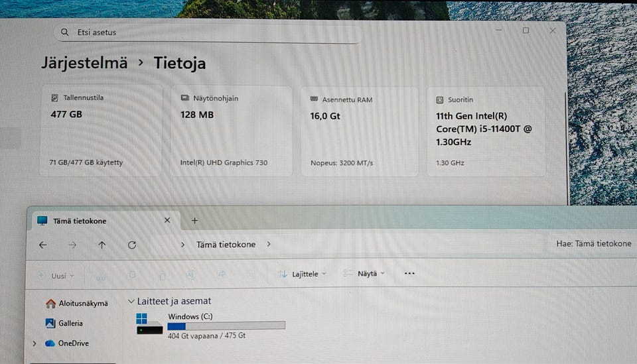Click the cut icon in Explorer toolbar
This screenshot has height=364, width=637.
click(101, 276)
